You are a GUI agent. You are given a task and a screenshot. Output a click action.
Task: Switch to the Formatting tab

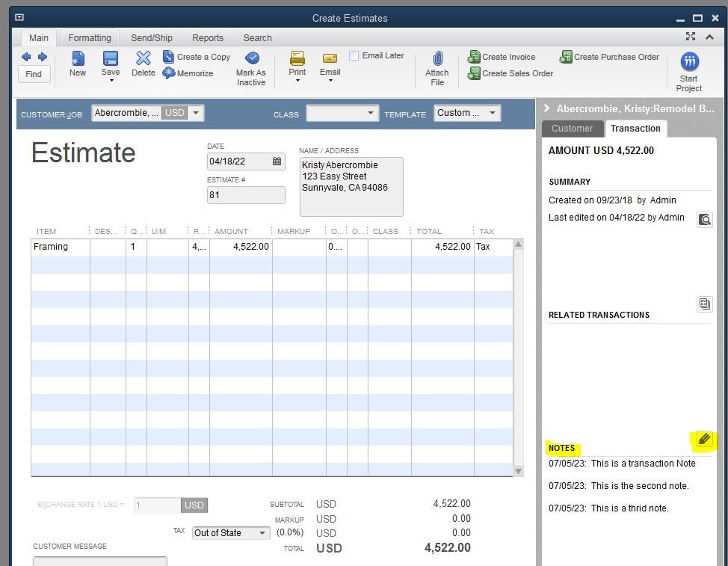pos(90,38)
